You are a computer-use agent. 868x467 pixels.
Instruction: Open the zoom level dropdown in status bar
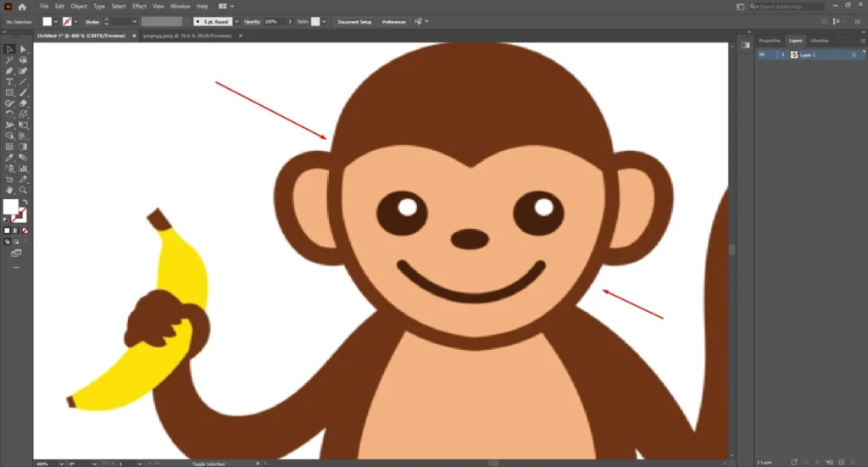(x=61, y=464)
